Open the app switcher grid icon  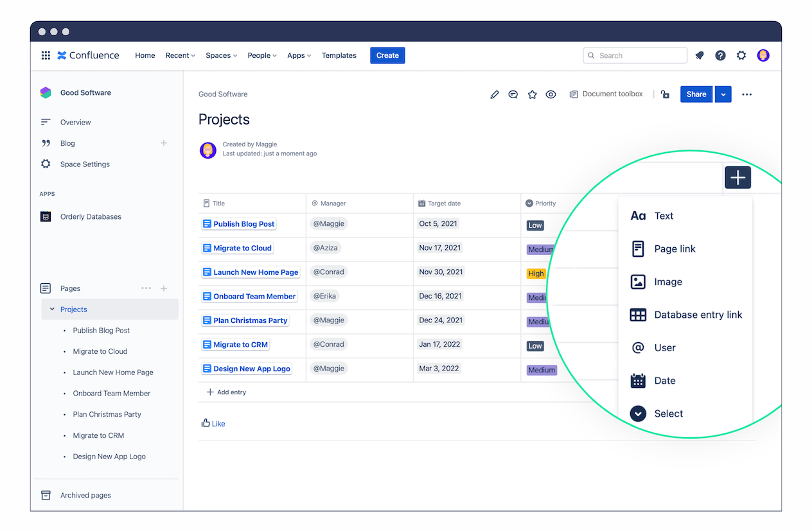click(46, 55)
